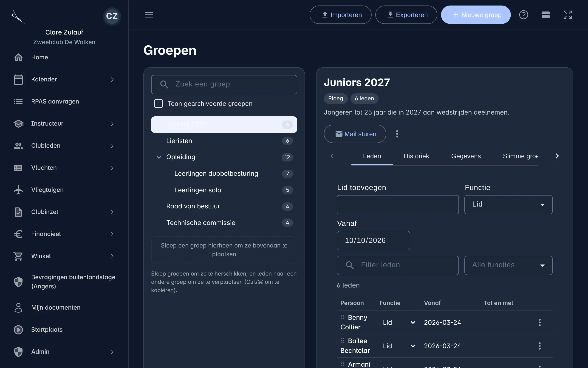Open more options next to Mail sturen
Image resolution: width=588 pixels, height=368 pixels.
tap(397, 134)
